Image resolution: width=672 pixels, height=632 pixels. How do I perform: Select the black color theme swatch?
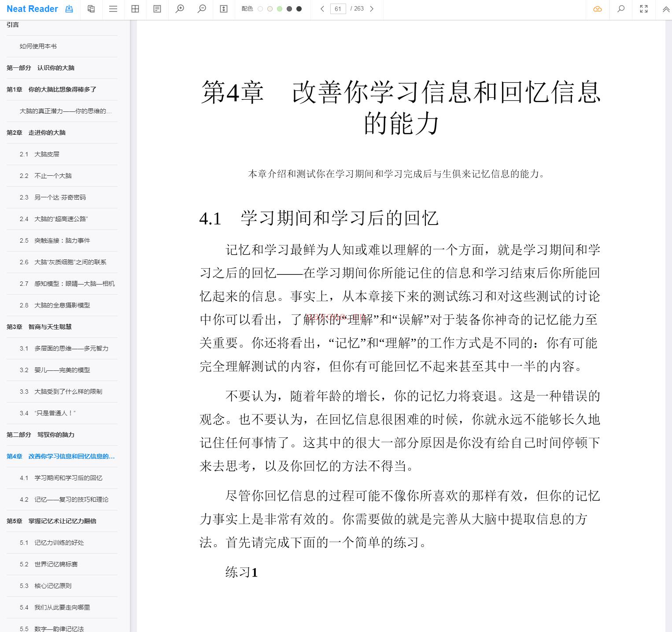(x=299, y=9)
